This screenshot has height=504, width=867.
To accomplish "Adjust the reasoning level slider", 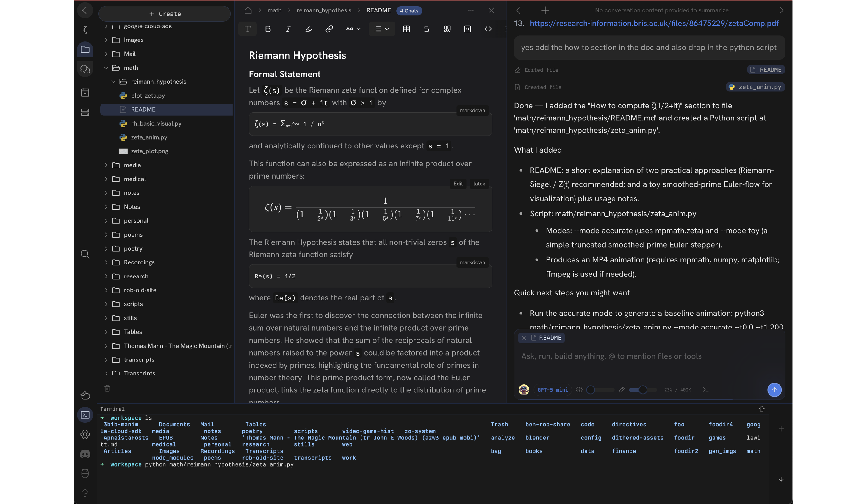I will coord(600,390).
